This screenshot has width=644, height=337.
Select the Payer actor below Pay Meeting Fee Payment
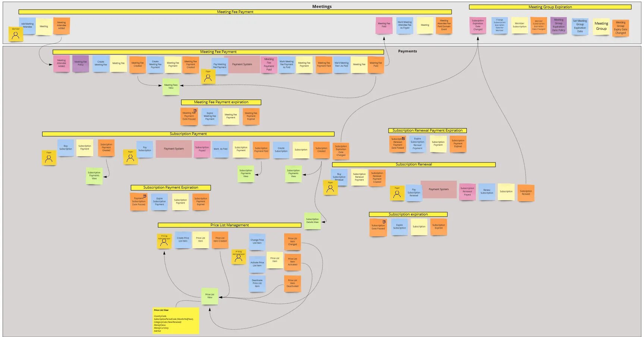point(208,76)
